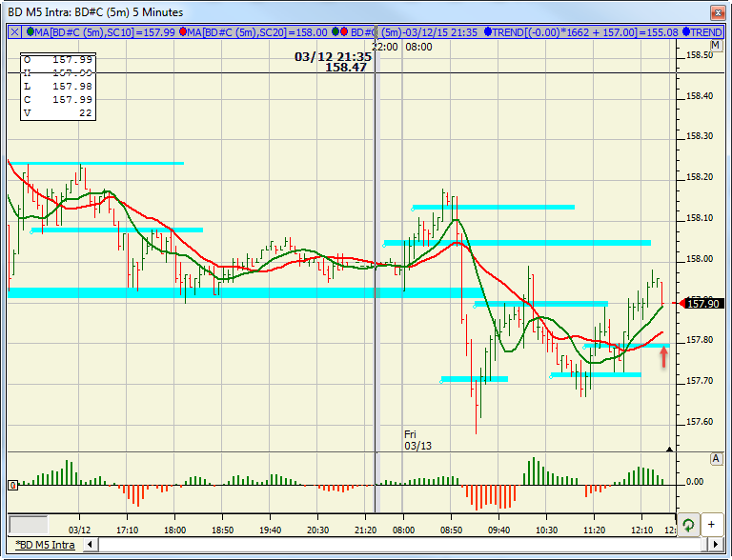Select the thick cyan support band near 157.92
Image resolution: width=732 pixels, height=560 pixels.
(x=246, y=292)
